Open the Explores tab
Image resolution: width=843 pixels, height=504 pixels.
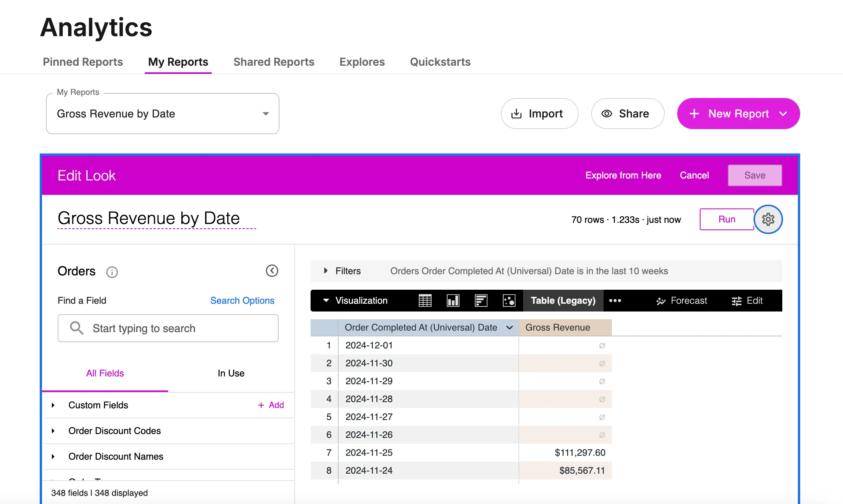pyautogui.click(x=362, y=62)
